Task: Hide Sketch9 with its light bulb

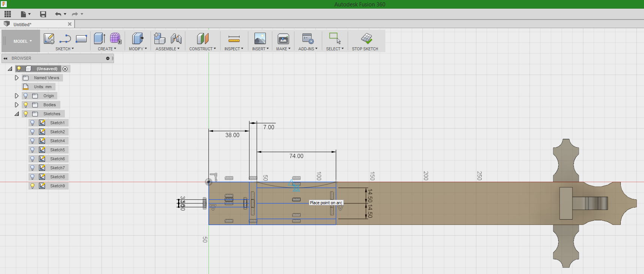Action: (32, 186)
